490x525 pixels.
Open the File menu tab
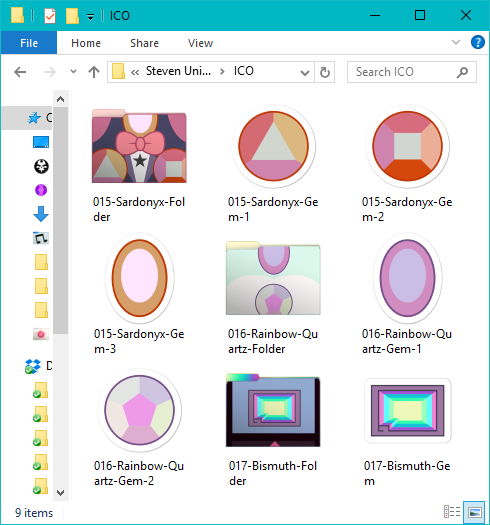pos(29,43)
